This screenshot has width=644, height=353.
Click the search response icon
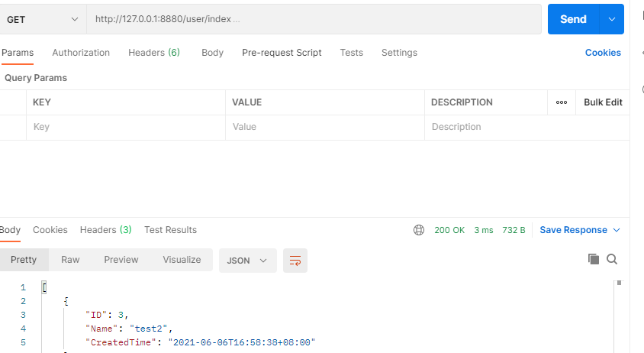(612, 259)
